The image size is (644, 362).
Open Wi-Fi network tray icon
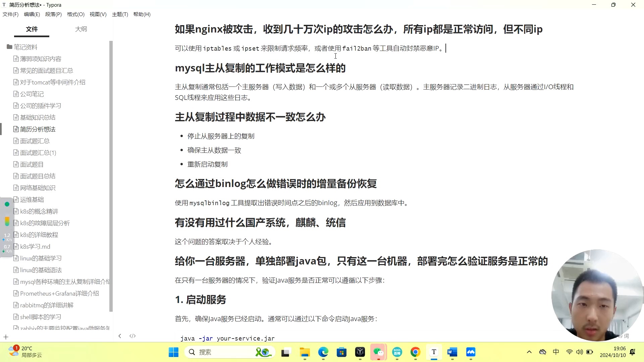coord(569,352)
